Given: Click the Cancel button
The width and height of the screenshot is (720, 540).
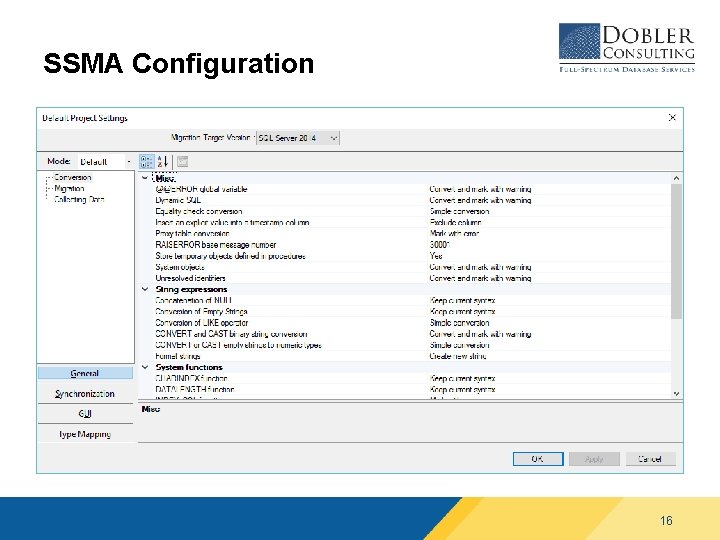Looking at the screenshot, I should coord(651,459).
